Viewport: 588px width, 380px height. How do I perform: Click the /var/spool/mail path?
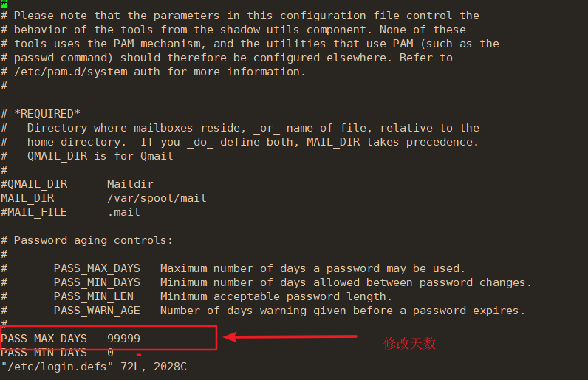pyautogui.click(x=157, y=198)
